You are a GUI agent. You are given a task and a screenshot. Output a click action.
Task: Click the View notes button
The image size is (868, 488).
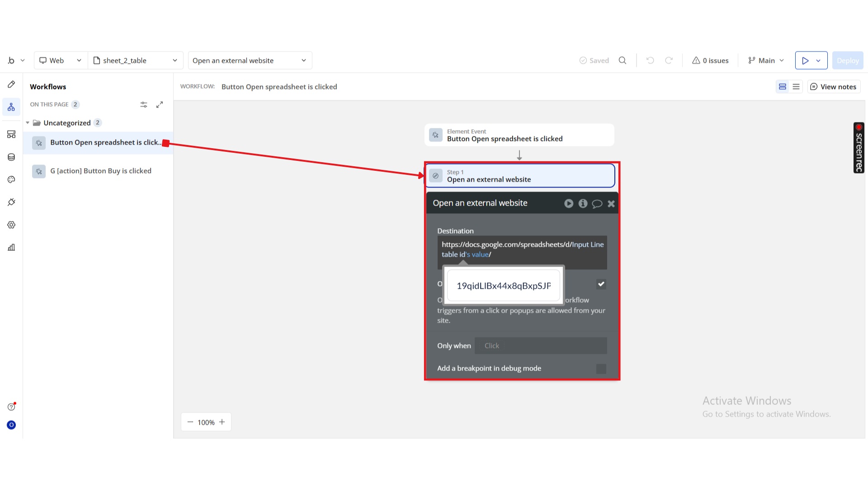834,87
